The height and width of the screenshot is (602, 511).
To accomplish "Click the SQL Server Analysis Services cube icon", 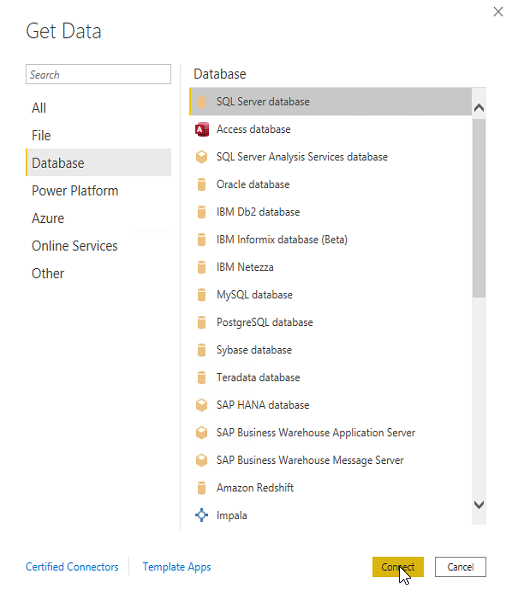I will click(x=202, y=157).
